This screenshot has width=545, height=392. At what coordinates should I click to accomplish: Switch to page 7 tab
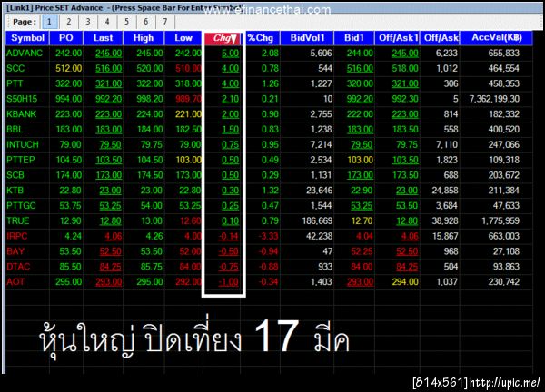(x=165, y=22)
